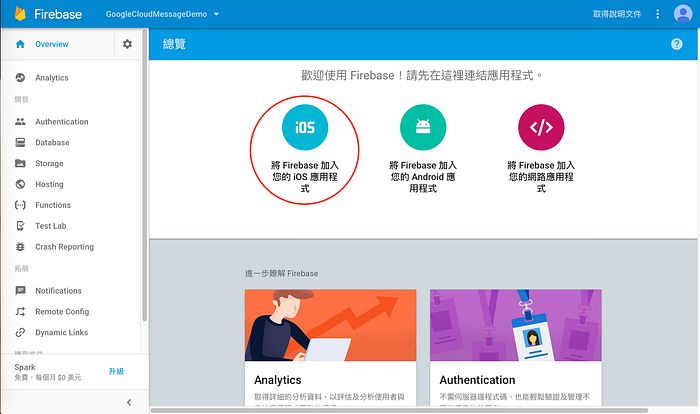Screen dimensions: 700x414
Task: Click the Hosting globe icon
Action: tap(20, 184)
